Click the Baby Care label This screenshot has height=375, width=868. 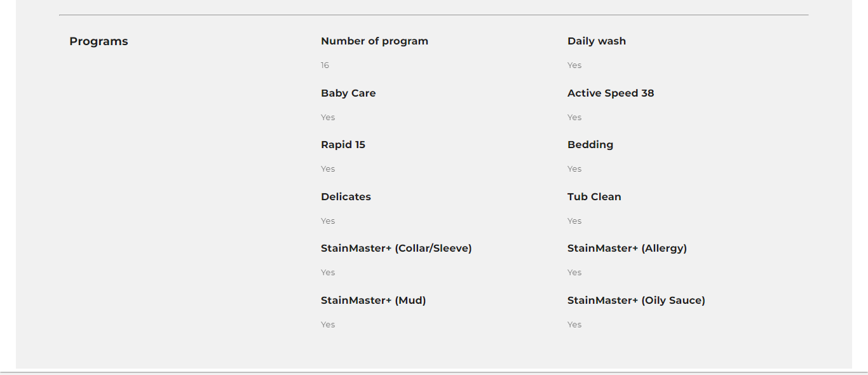(x=348, y=93)
